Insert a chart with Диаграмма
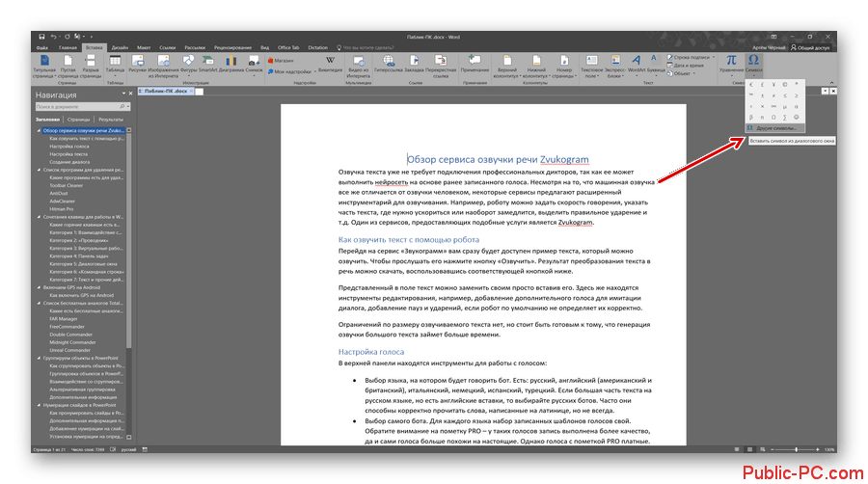Image resolution: width=868 pixels, height=484 pixels. tap(231, 64)
